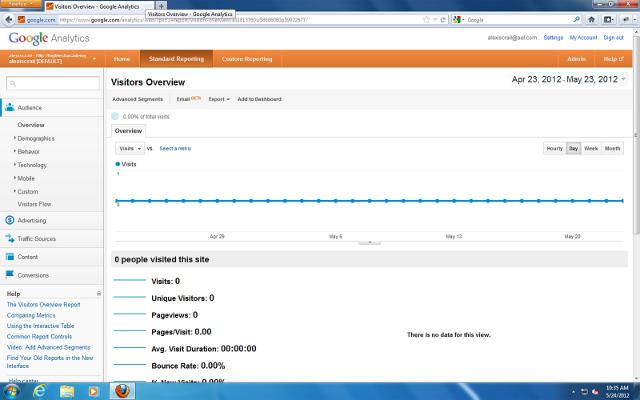This screenshot has width=640, height=400.
Task: Click the Conversions flag icon
Action: (x=9, y=275)
